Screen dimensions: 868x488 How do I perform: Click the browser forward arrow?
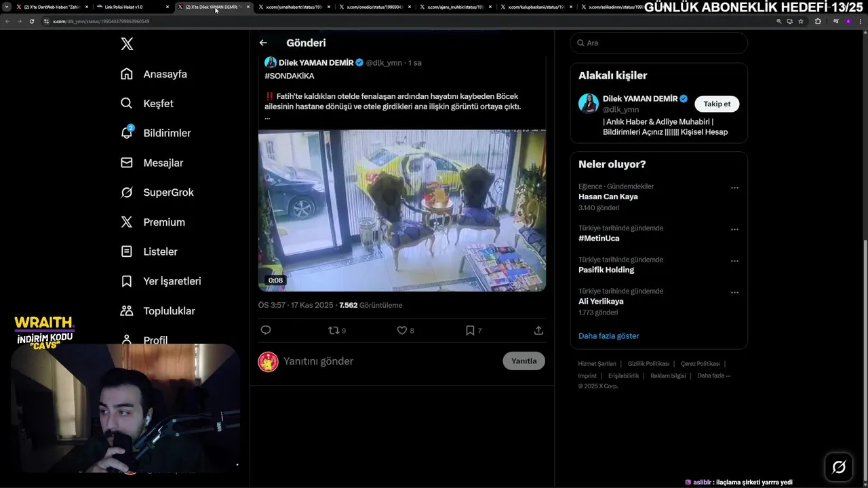19,21
